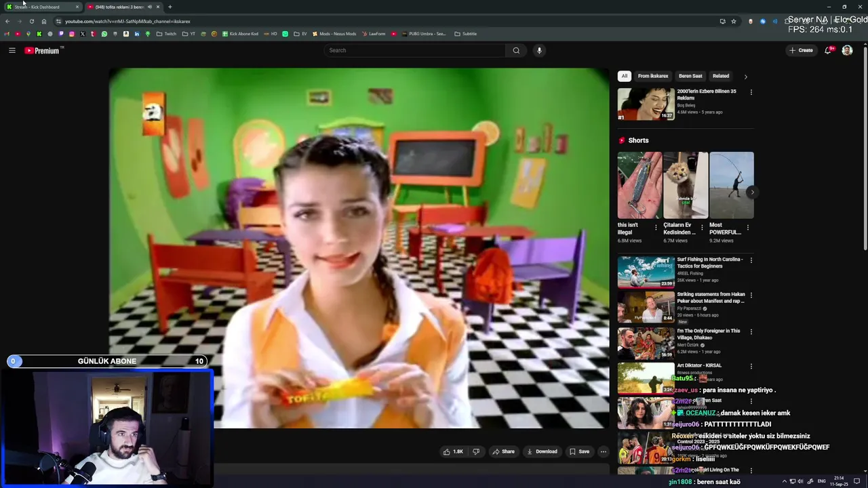Select Related filter chip
The image size is (868, 488).
[x=721, y=76]
